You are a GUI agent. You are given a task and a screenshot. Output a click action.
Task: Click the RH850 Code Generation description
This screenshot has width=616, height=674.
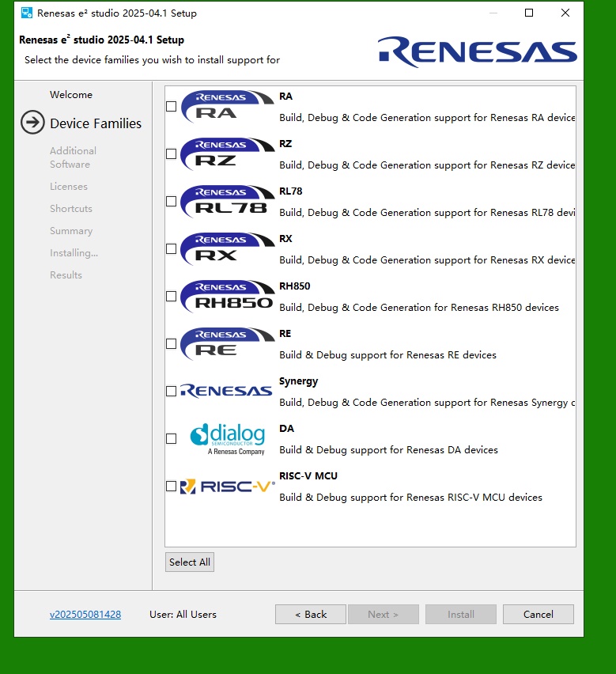click(419, 308)
